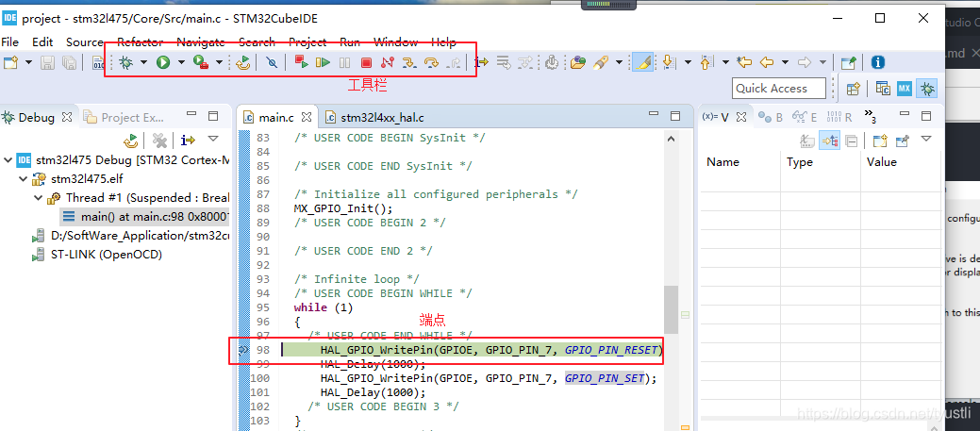Click the green Run launch icon
980x431 pixels.
coord(163,62)
